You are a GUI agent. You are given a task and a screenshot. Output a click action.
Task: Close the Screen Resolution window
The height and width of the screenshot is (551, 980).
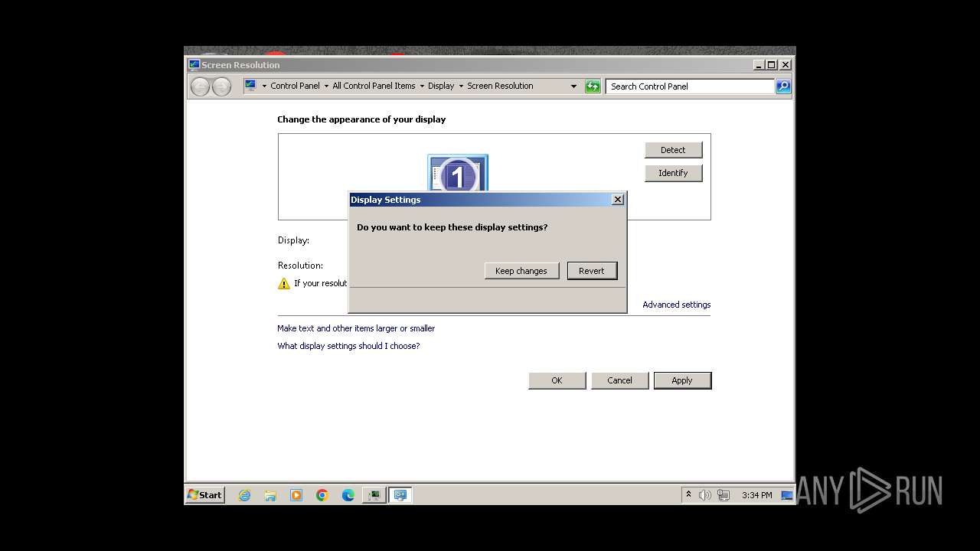click(x=785, y=65)
